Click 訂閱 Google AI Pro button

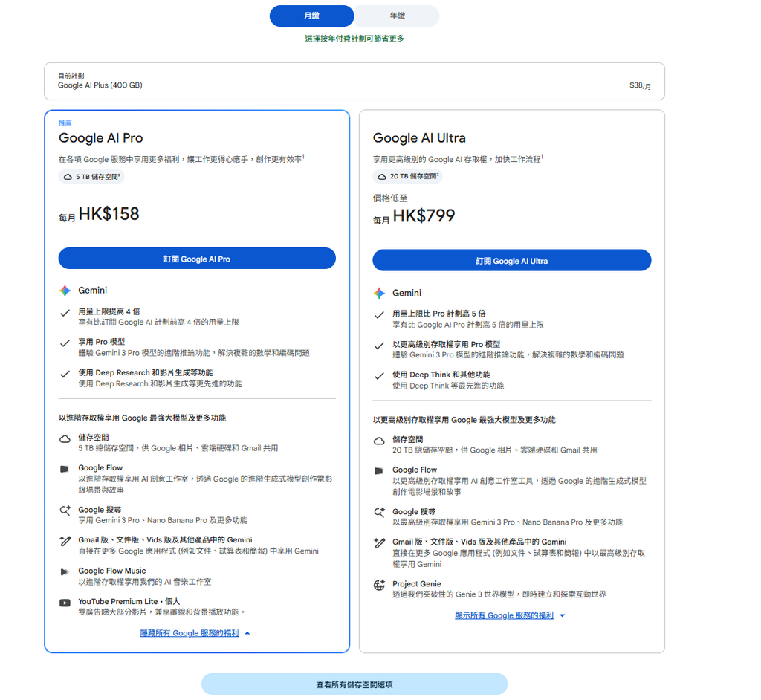(x=197, y=259)
